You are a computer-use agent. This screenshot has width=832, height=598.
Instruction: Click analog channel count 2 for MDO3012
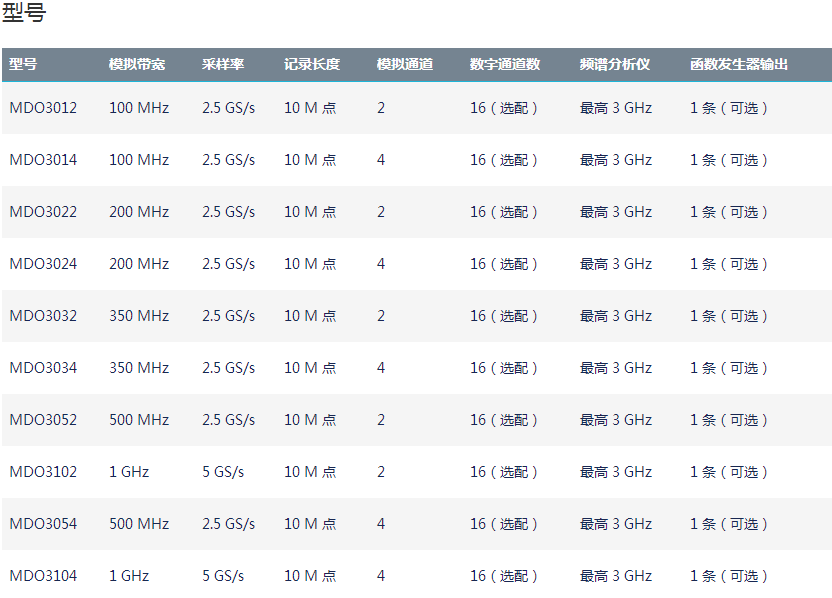click(381, 108)
